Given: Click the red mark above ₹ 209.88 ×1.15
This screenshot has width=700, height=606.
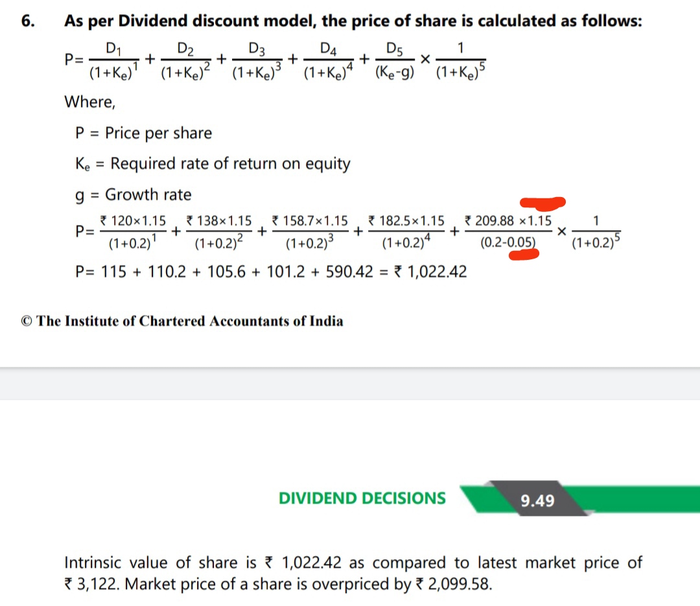Looking at the screenshot, I should 542,204.
